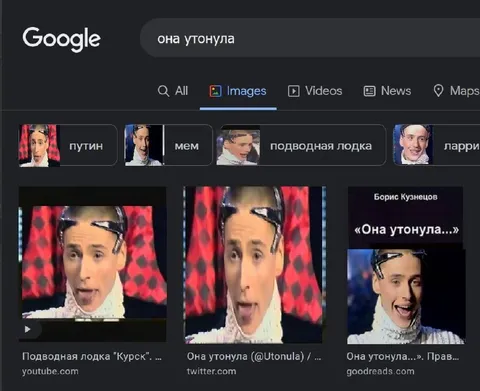Open the goodreads.com book cover result
The image size is (480, 391).
point(406,266)
